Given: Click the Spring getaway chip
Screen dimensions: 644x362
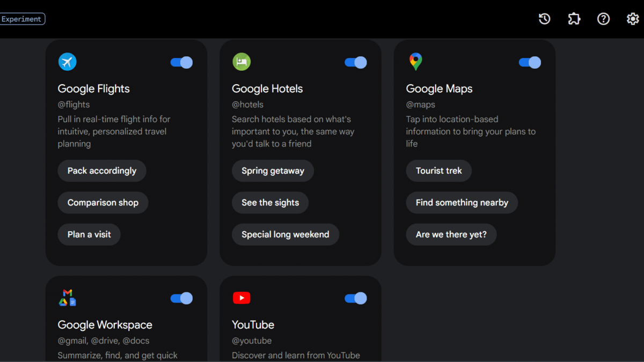Looking at the screenshot, I should (273, 171).
